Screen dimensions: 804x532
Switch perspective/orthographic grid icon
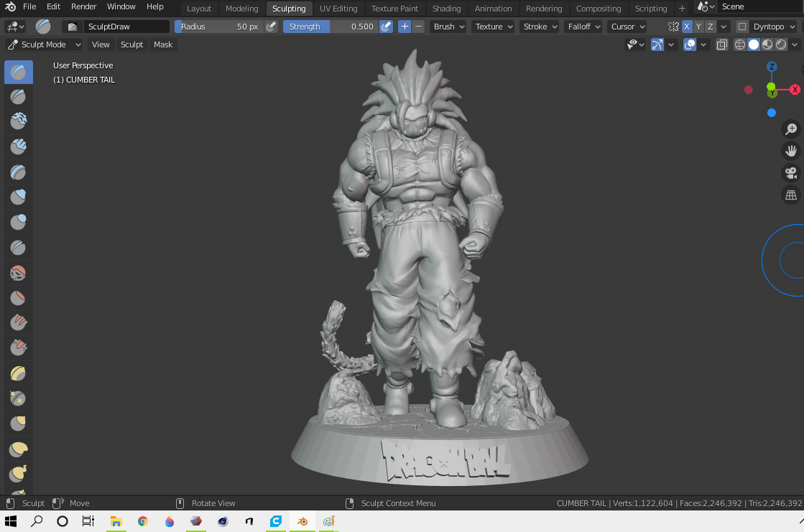791,195
